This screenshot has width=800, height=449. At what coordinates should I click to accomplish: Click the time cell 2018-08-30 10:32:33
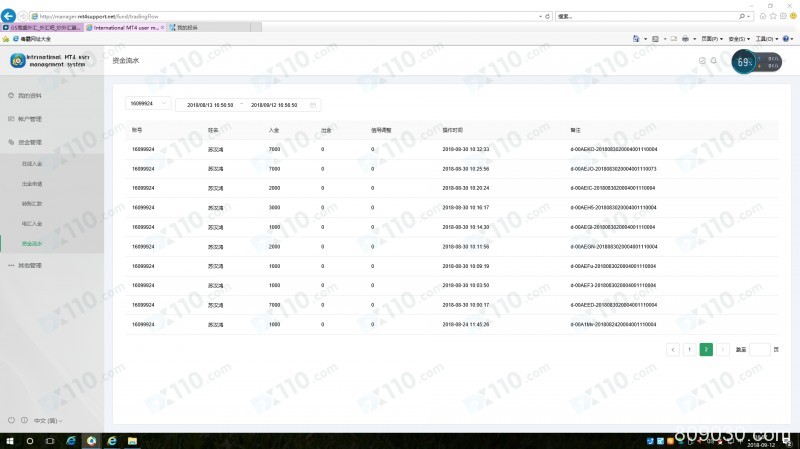point(465,149)
